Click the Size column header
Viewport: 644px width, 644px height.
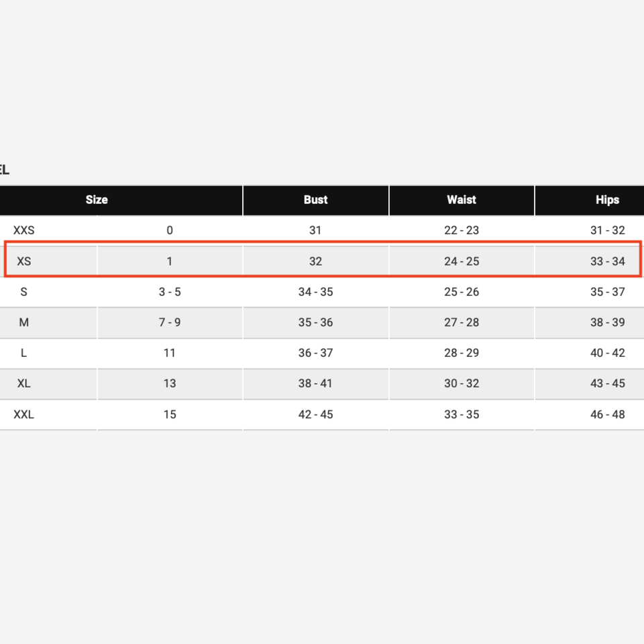pyautogui.click(x=97, y=200)
